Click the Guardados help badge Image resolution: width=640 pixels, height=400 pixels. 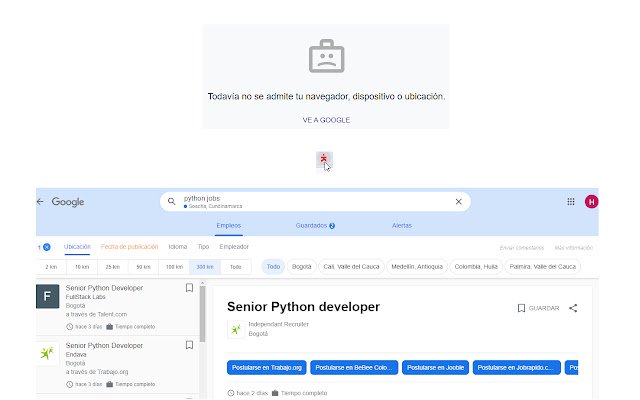(x=332, y=226)
